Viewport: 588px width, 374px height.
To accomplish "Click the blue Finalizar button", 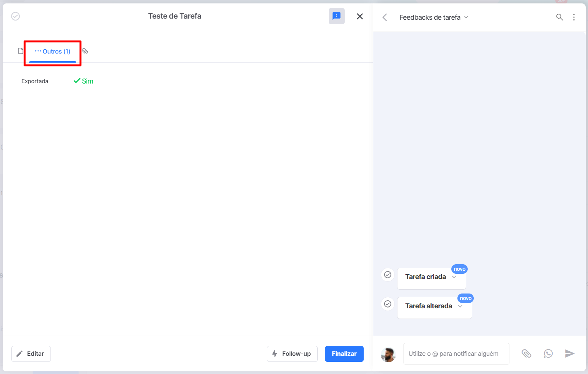I will click(344, 354).
